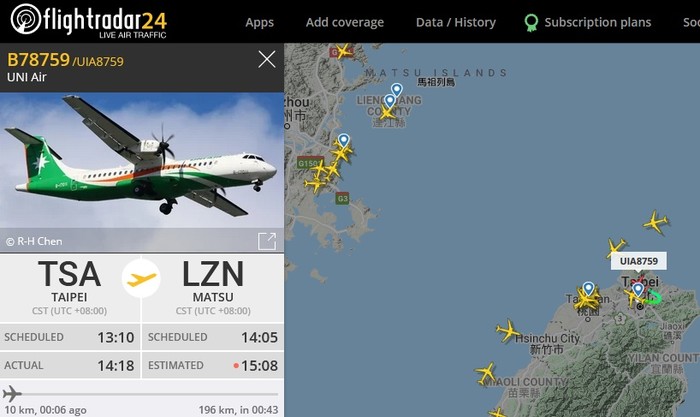Image resolution: width=700 pixels, height=417 pixels.
Task: Click the B78759 flight number heading
Action: 39,60
